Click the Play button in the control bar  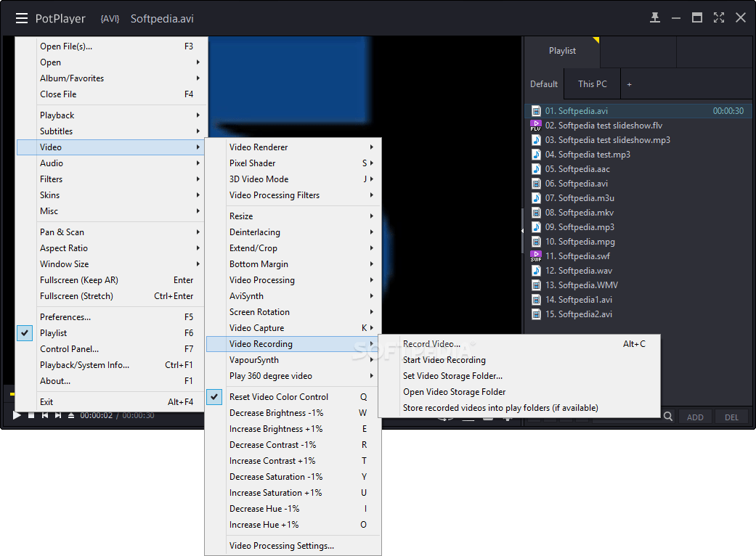[17, 415]
